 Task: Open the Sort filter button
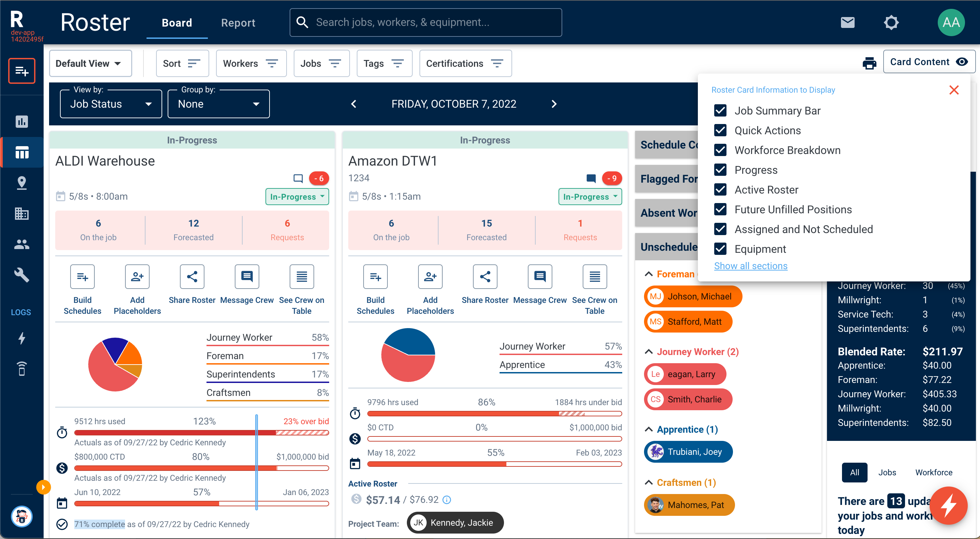coord(182,63)
